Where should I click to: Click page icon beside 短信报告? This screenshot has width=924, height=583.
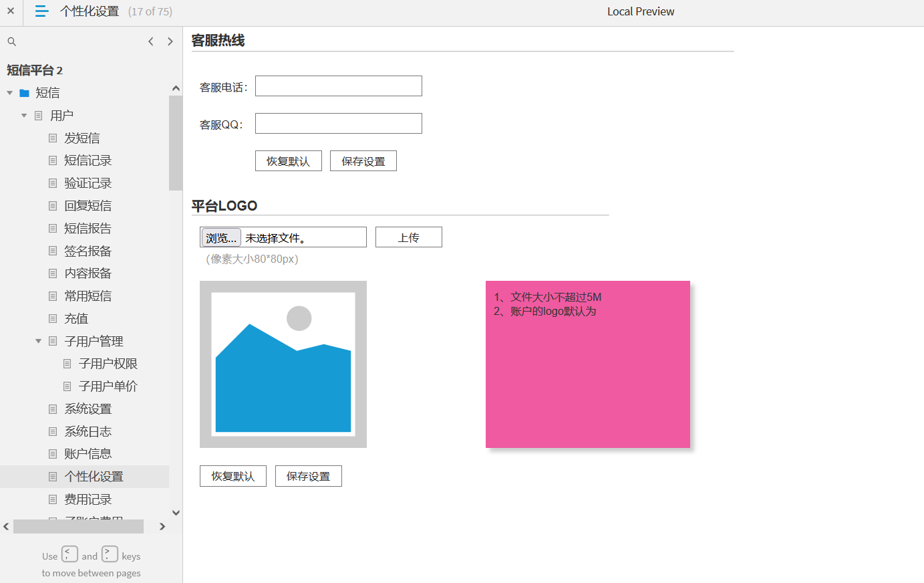(x=53, y=229)
